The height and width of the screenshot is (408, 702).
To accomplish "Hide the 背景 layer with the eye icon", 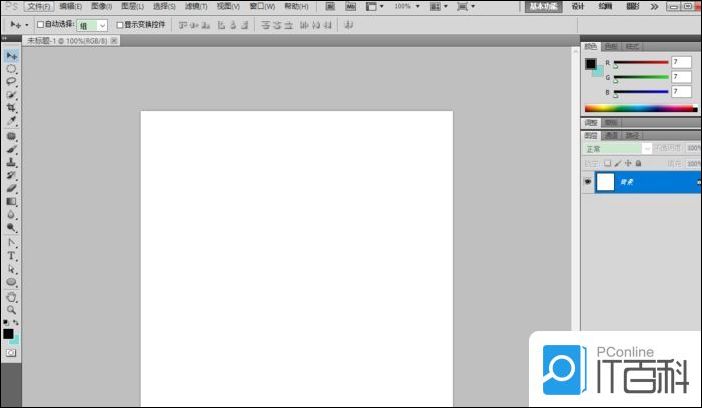I will (x=587, y=182).
